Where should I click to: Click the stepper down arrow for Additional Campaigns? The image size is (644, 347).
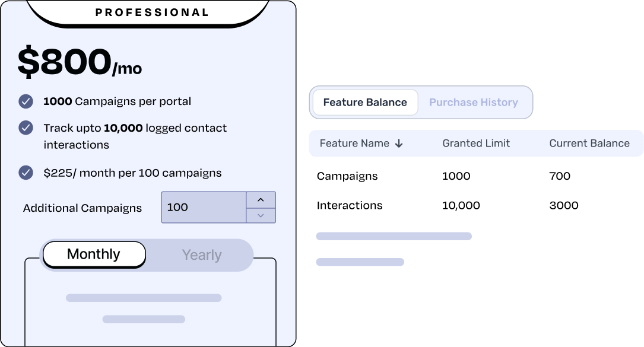261,215
